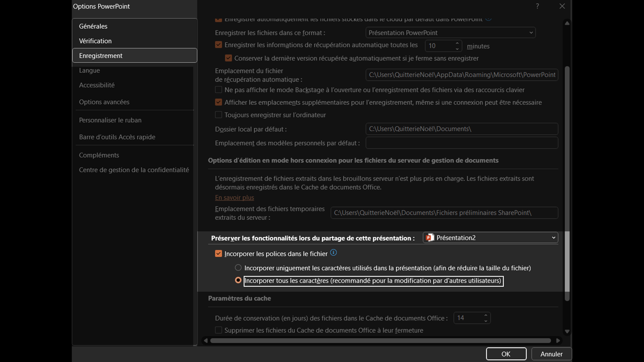Open the file format Présentation PowerPoint dropdown
The image size is (644, 362).
point(450,33)
